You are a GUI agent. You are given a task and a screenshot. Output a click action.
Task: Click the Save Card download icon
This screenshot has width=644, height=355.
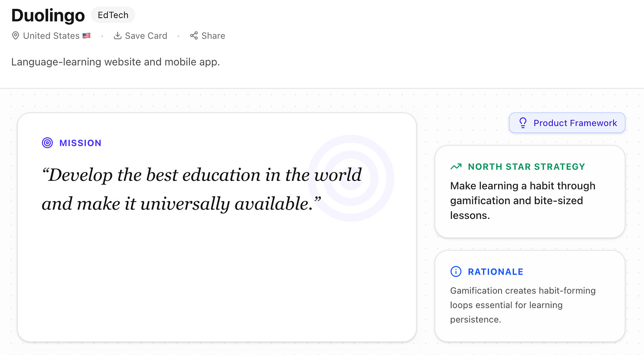coord(118,36)
